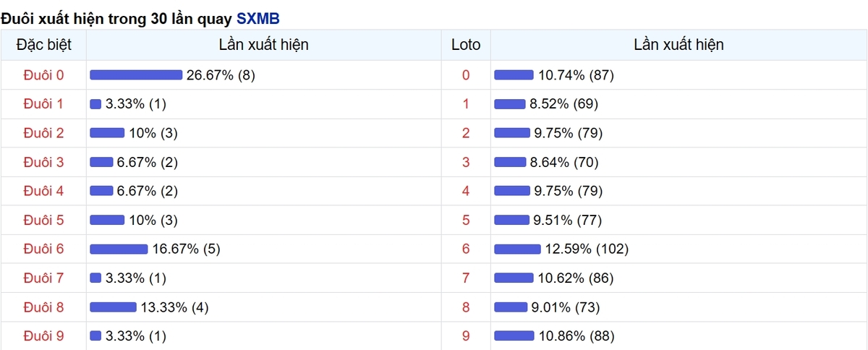Click the Đặc biệt column header
This screenshot has width=868, height=350.
coord(43,45)
